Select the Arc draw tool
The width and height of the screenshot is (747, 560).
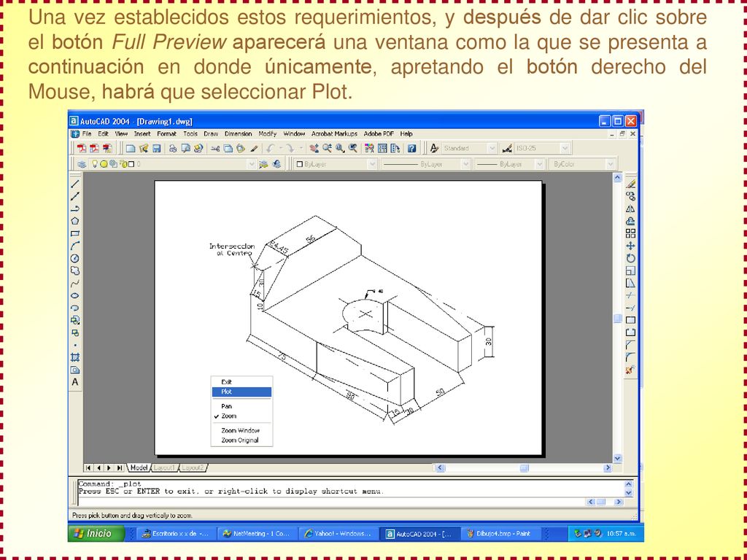75,246
